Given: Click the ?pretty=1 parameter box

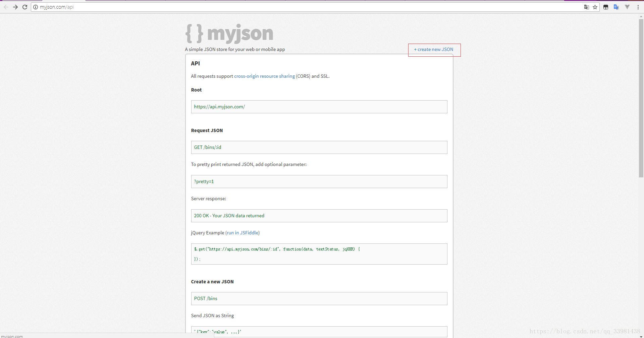Looking at the screenshot, I should click(x=319, y=181).
